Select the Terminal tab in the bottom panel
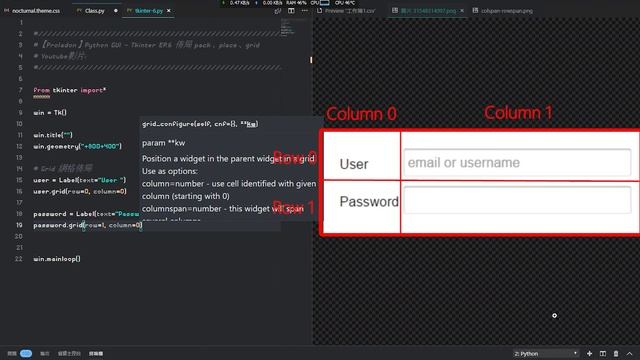The image size is (640, 360). [x=96, y=353]
